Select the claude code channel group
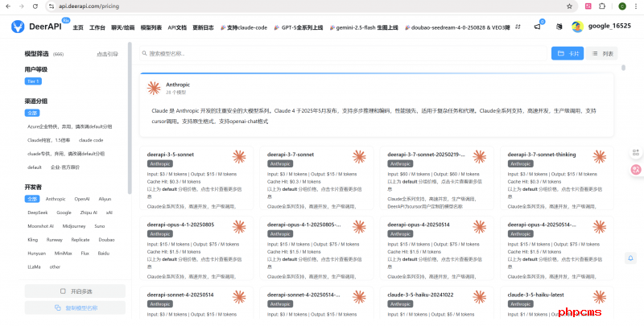Image resolution: width=644 pixels, height=326 pixels. (91, 139)
